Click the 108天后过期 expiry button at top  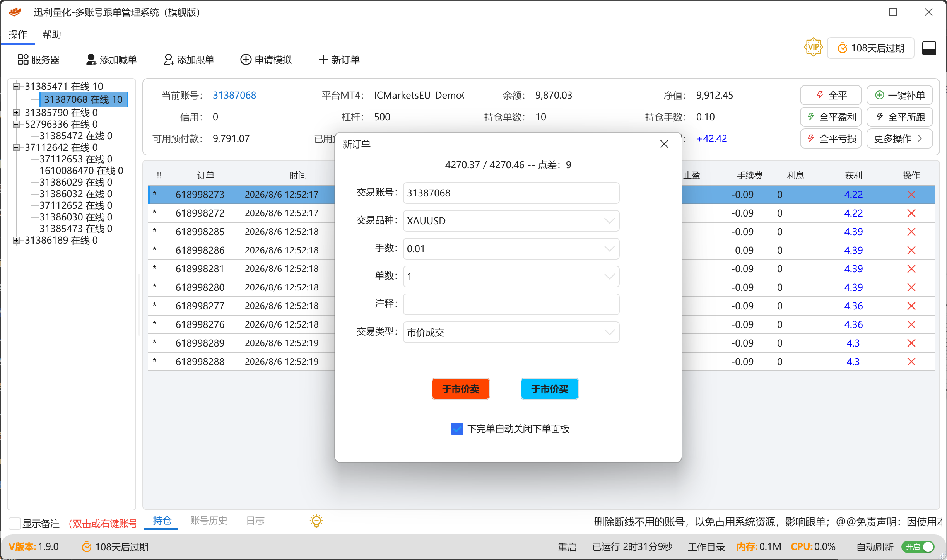pyautogui.click(x=870, y=48)
